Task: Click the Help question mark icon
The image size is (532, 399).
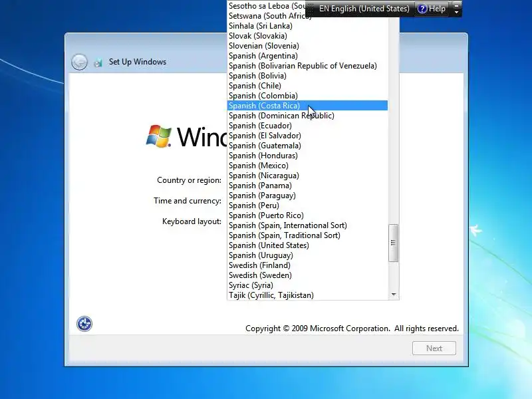Action: 422,9
